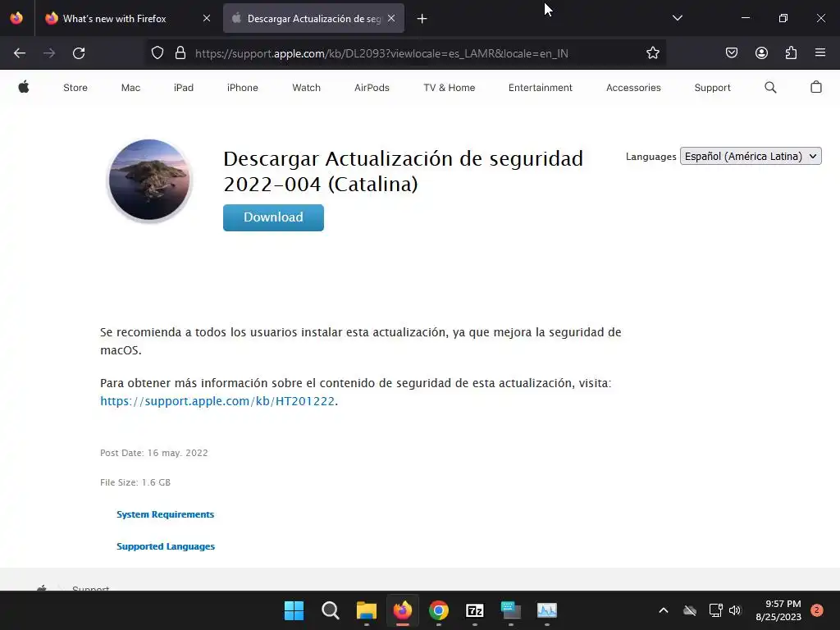Image resolution: width=840 pixels, height=630 pixels.
Task: Open the Windows Start menu
Action: click(x=294, y=610)
